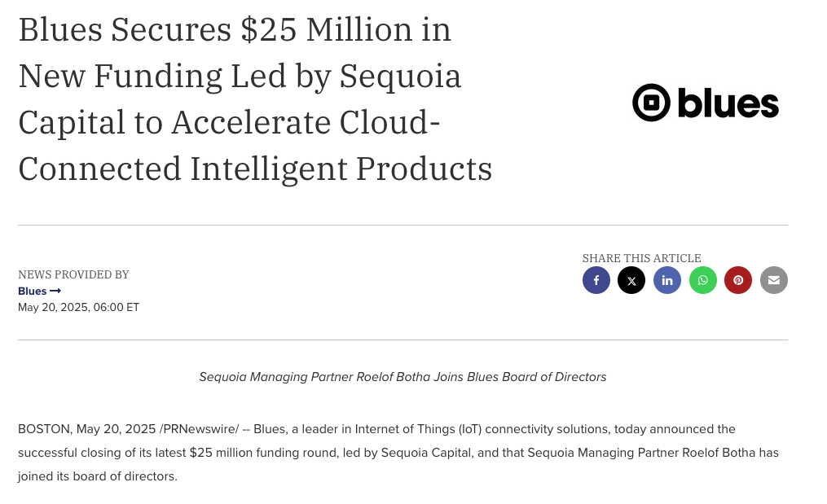Click the Roelof Botha subheadline in italics
827x504 pixels.
403,377
